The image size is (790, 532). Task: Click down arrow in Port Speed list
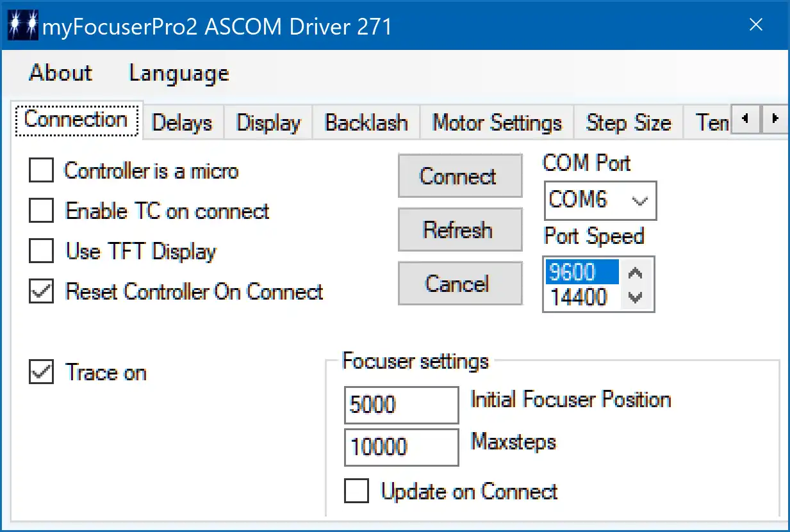point(635,297)
